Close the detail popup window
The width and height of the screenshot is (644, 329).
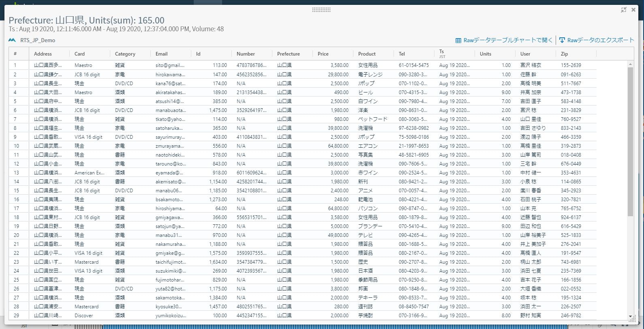pyautogui.click(x=633, y=10)
